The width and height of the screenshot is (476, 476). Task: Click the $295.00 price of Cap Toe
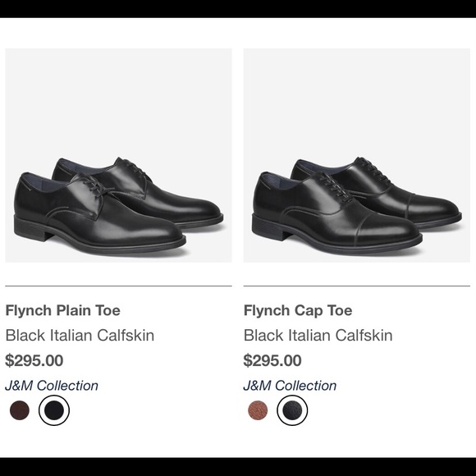272,360
